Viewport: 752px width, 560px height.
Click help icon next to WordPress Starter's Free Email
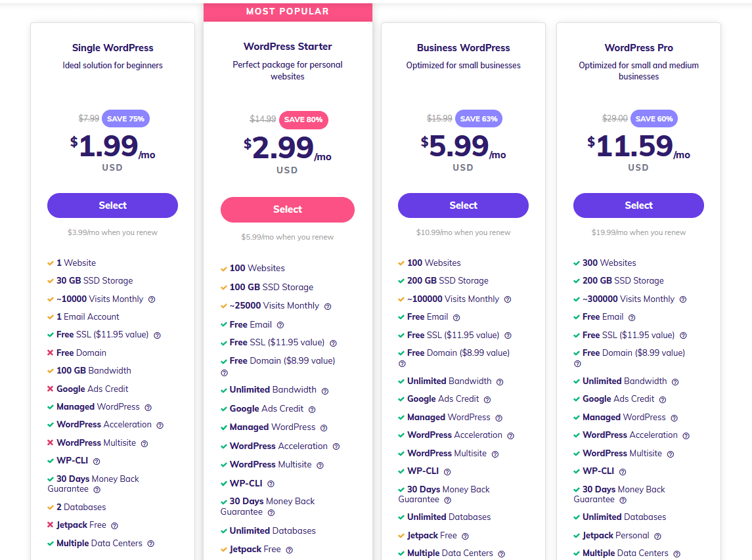pyautogui.click(x=280, y=325)
